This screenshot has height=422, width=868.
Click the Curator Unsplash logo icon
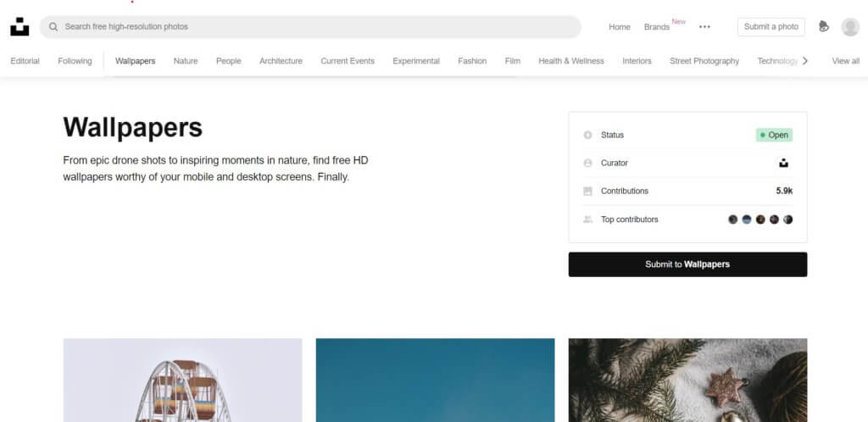tap(783, 164)
